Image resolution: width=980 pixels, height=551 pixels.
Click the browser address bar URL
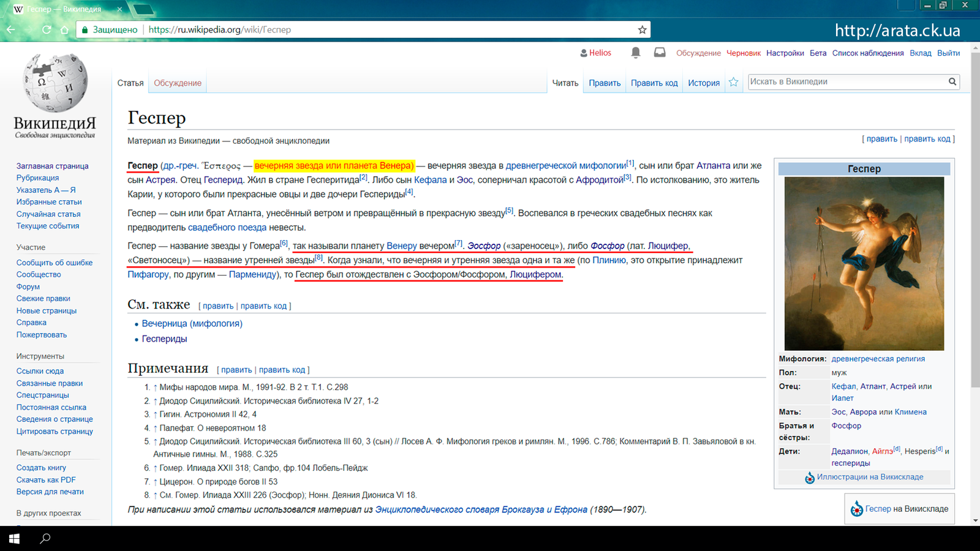coord(220,29)
